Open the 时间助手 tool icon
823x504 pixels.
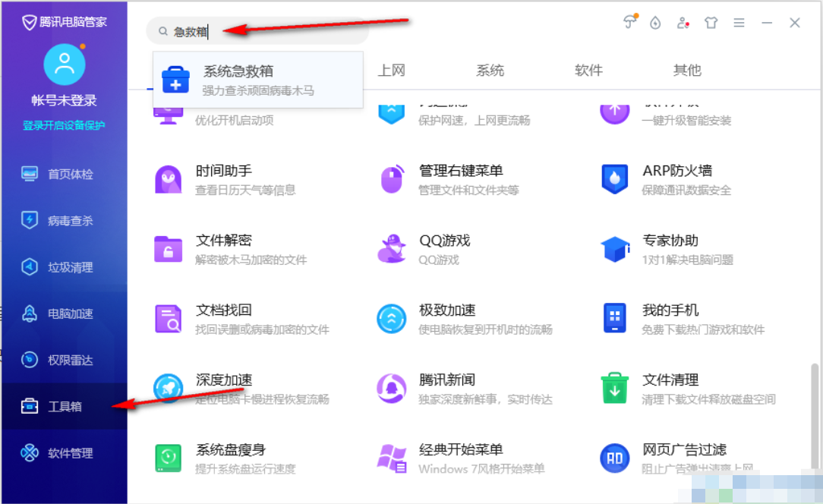[168, 180]
